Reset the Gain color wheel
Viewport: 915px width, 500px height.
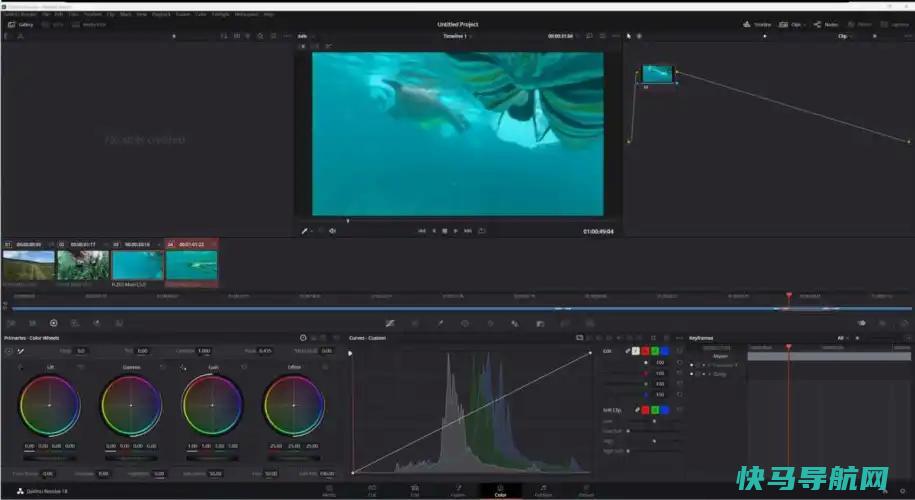(x=244, y=367)
